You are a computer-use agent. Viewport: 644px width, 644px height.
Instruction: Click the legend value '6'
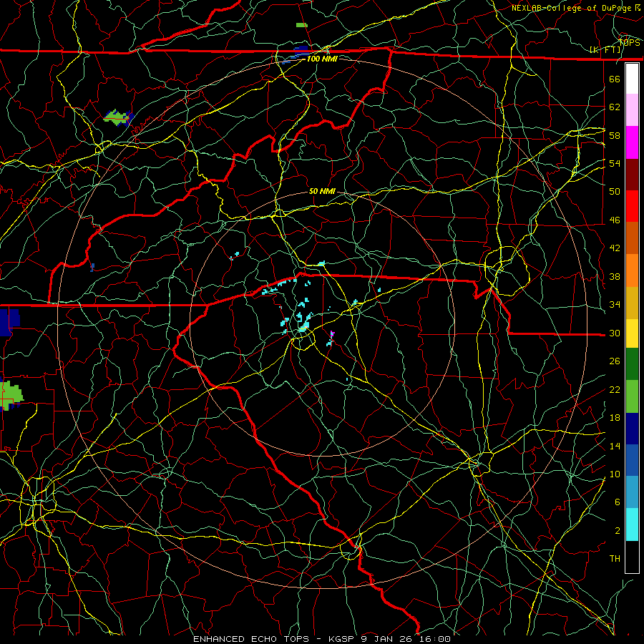coord(617,502)
